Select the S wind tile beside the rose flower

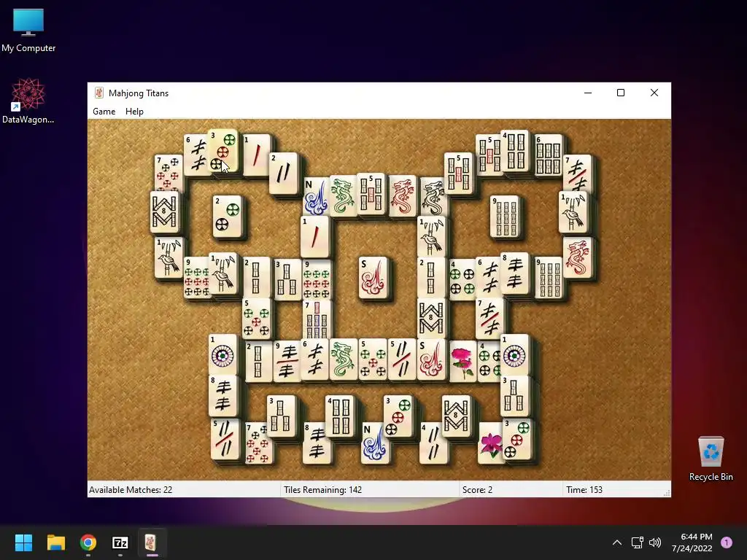(x=431, y=359)
